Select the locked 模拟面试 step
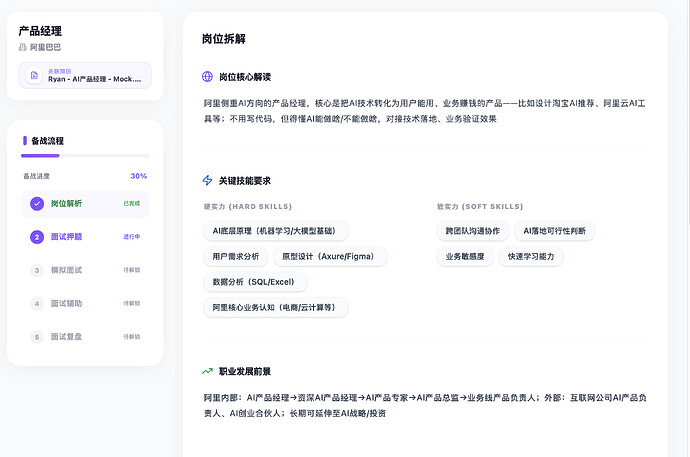Screen dimensions: 690x457 click(x=85, y=270)
